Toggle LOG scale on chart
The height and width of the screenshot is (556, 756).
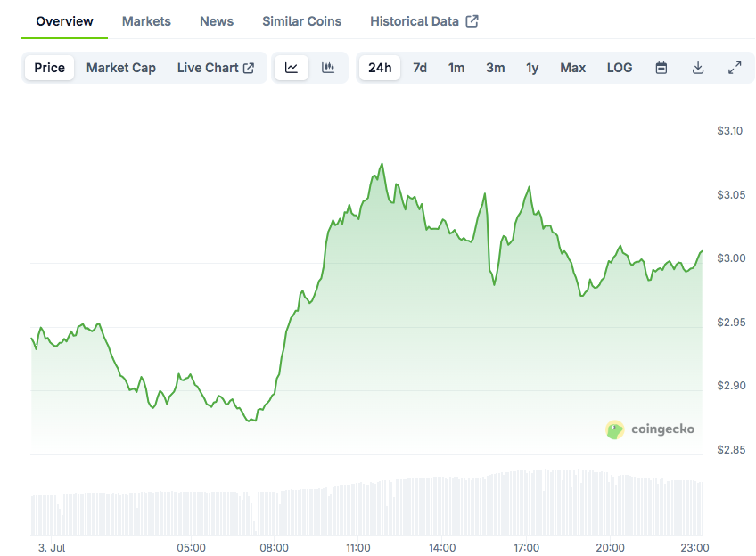tap(620, 68)
